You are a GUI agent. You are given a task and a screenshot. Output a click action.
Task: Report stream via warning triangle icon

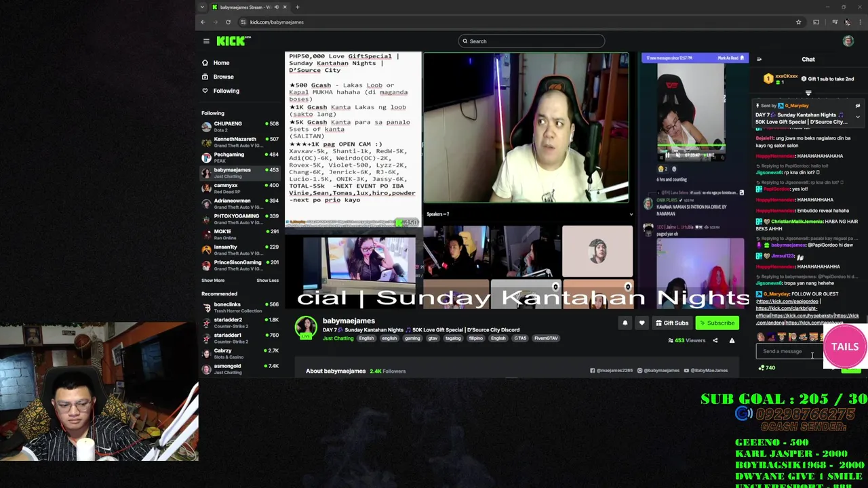point(732,340)
